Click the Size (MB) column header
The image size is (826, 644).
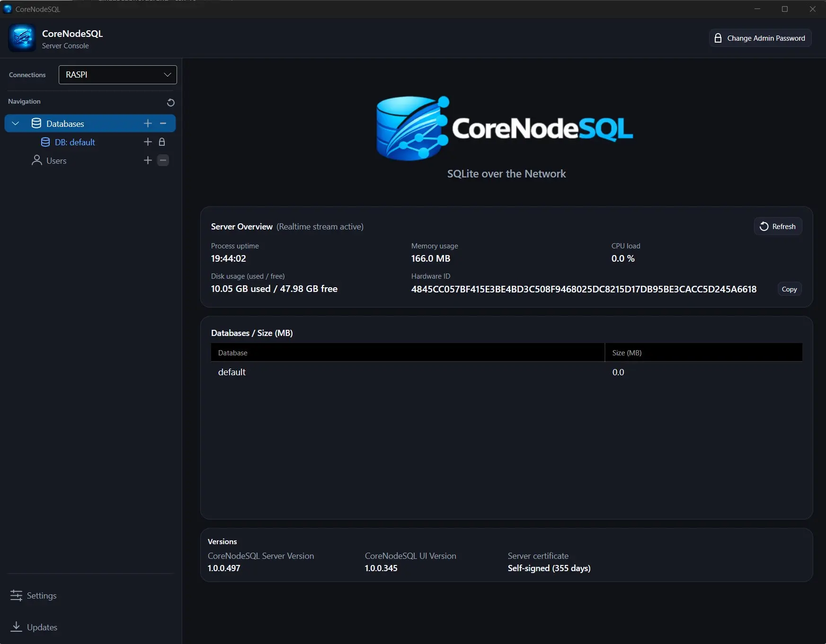click(703, 353)
